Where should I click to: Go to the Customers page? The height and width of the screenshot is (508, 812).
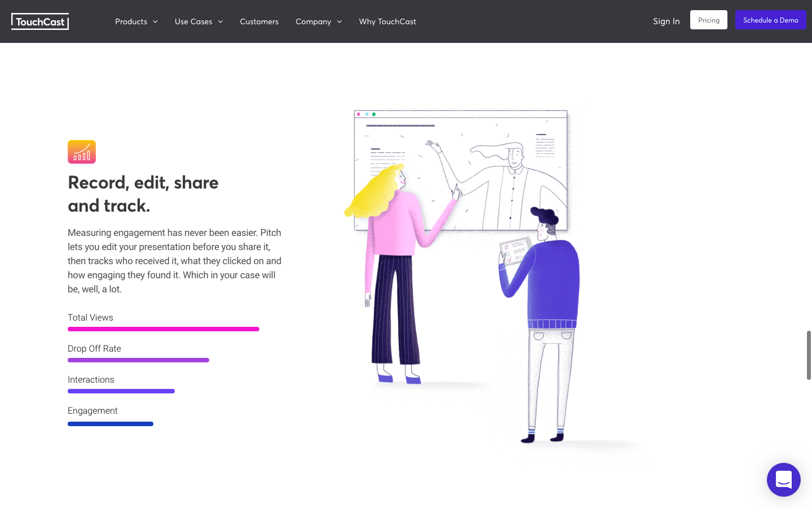tap(259, 21)
